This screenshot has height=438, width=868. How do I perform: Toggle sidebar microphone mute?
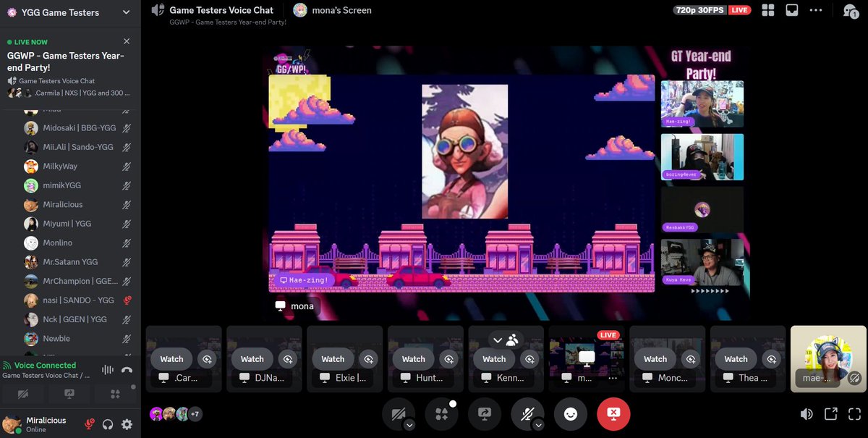click(x=90, y=425)
